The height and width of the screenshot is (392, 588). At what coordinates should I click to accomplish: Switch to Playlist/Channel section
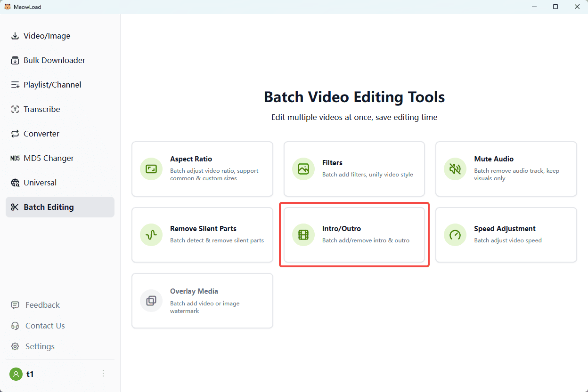click(52, 85)
